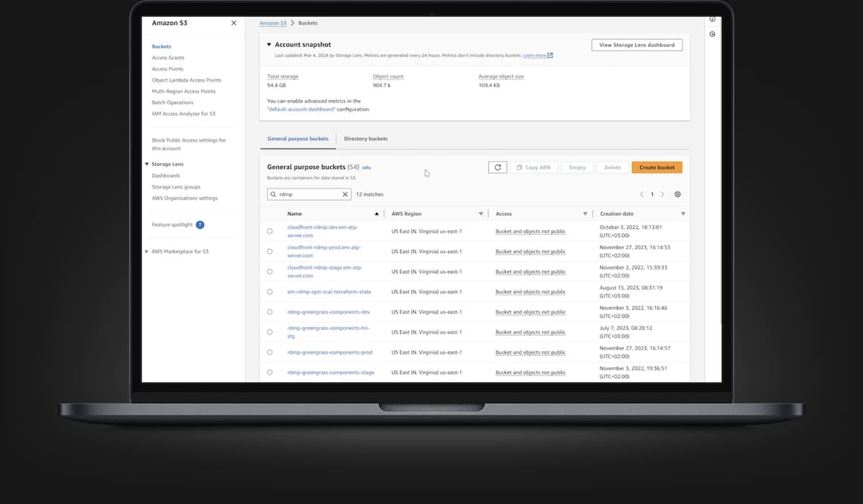The height and width of the screenshot is (504, 863).
Task: Select the rdmp-greengrass-components-stage radio button
Action: coord(270,372)
